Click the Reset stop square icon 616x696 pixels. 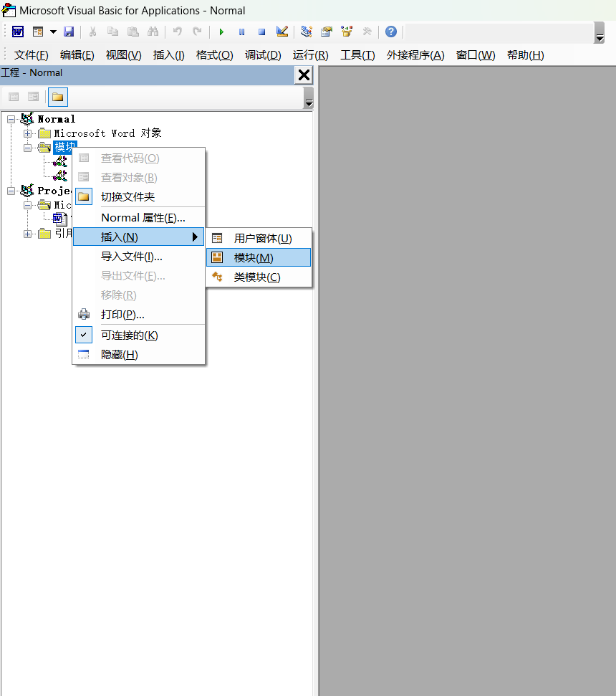coord(261,32)
